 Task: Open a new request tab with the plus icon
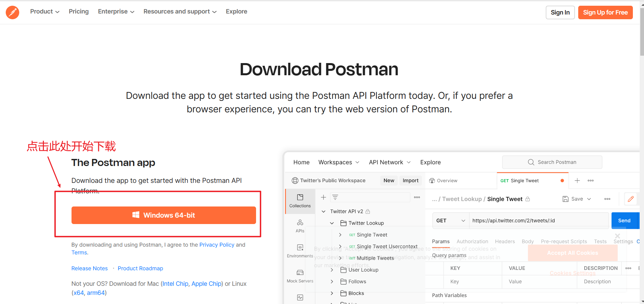(578, 181)
